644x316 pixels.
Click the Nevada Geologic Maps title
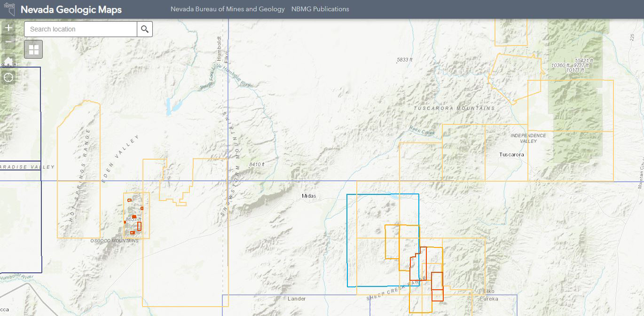click(71, 9)
